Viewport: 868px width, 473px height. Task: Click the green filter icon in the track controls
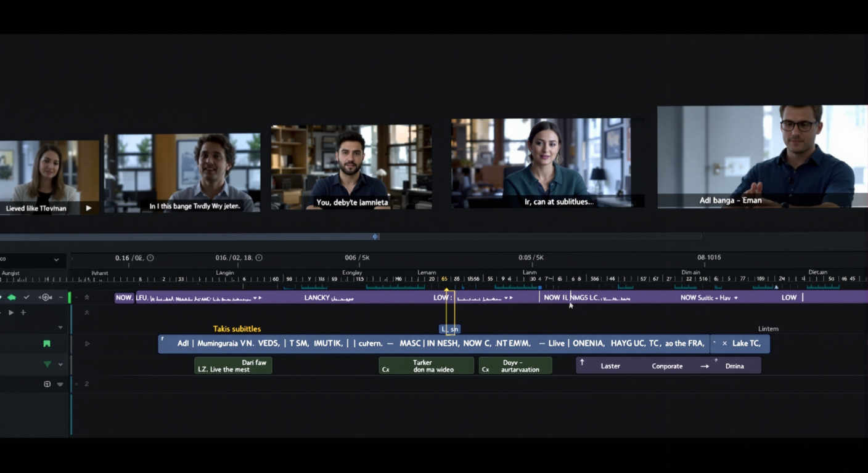(x=46, y=364)
